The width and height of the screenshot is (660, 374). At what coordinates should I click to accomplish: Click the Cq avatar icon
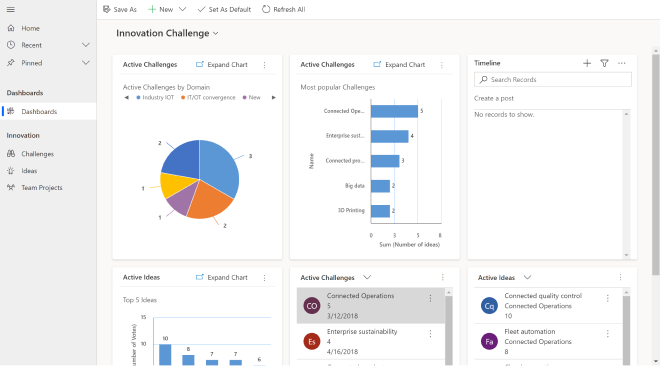(489, 306)
